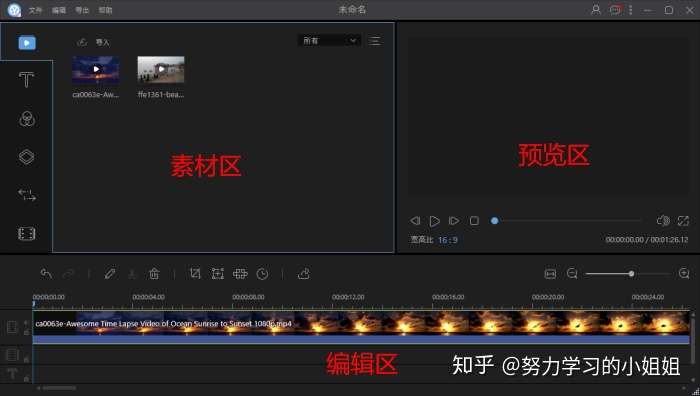The height and width of the screenshot is (396, 700).
Task: Delete selected clip with trash icon
Action: tap(154, 274)
